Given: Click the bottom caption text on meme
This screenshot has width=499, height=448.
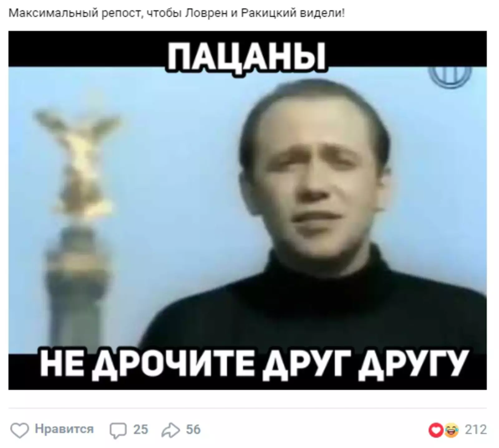Looking at the screenshot, I should point(254,363).
